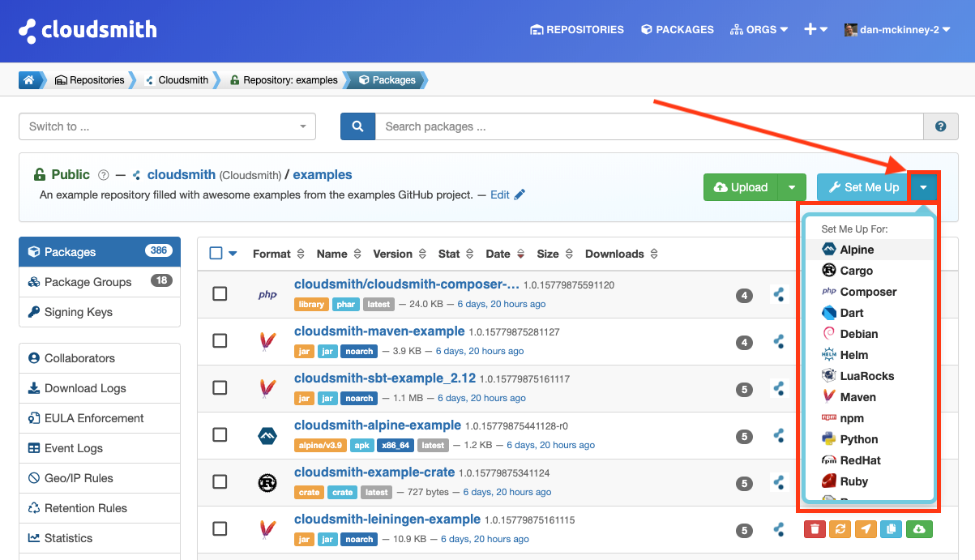Select Alpine from Set Me Up list
The width and height of the screenshot is (975, 560).
870,250
